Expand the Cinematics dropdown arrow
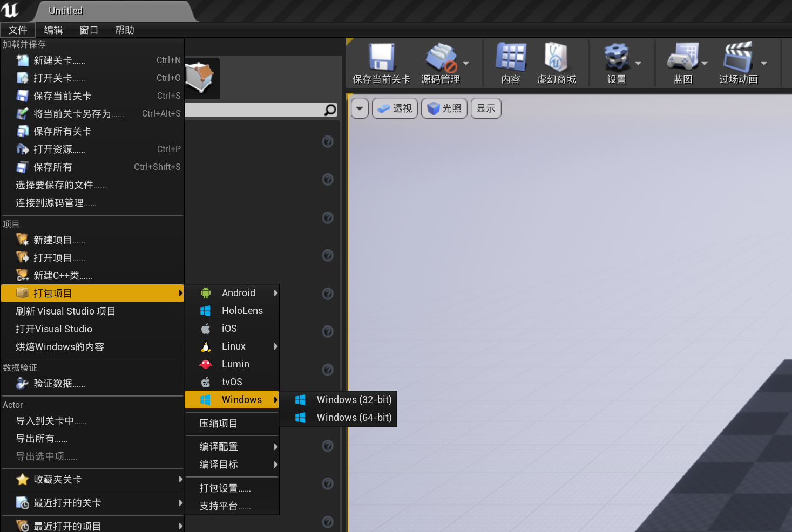792x532 pixels. tap(764, 63)
